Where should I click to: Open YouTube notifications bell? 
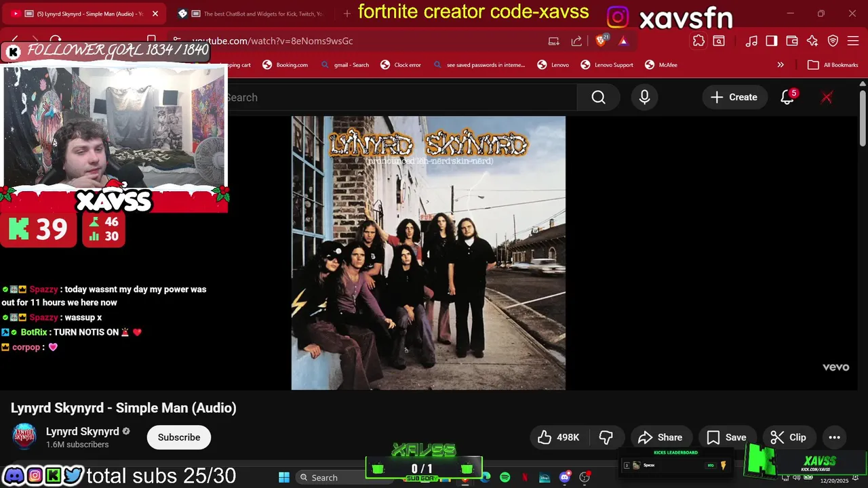point(787,98)
